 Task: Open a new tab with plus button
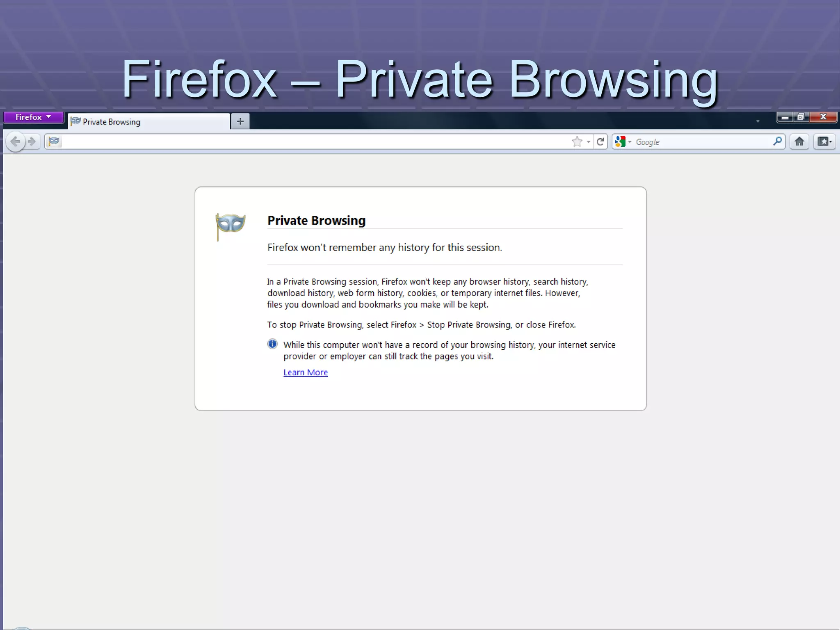click(240, 121)
